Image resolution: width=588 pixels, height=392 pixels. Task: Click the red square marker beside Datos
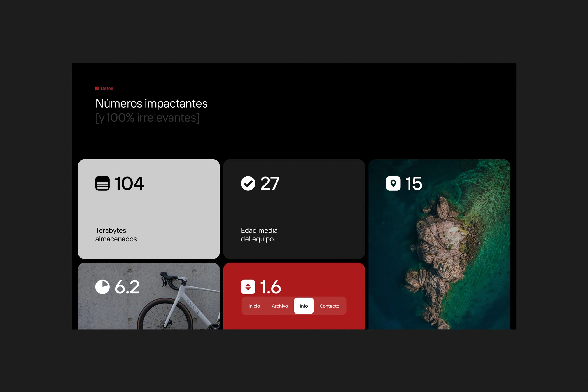coord(97,88)
